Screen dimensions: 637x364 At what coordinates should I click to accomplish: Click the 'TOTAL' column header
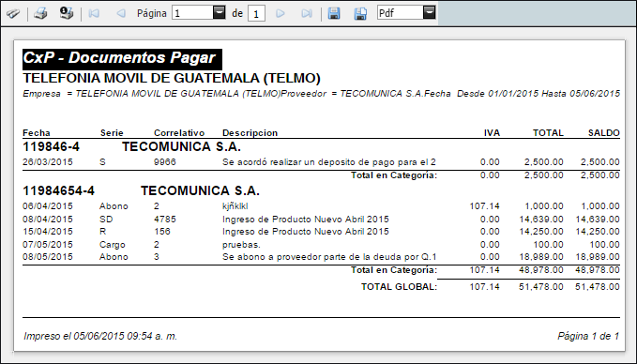tap(548, 133)
